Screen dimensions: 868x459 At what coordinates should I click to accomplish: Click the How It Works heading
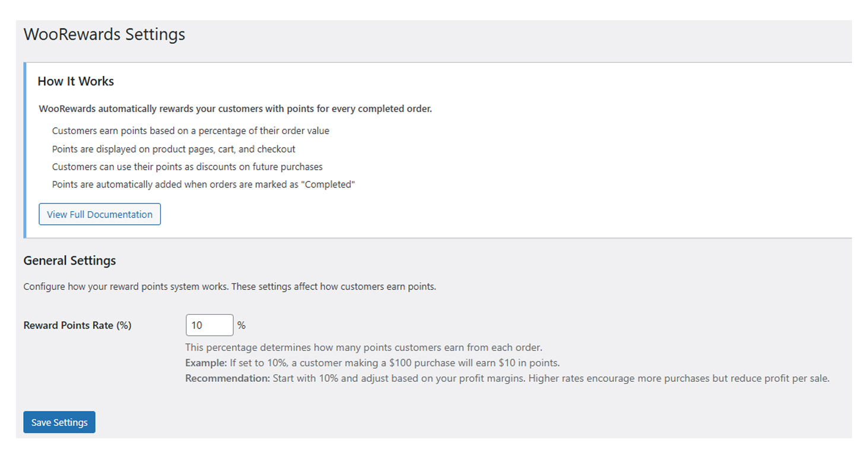[x=75, y=81]
